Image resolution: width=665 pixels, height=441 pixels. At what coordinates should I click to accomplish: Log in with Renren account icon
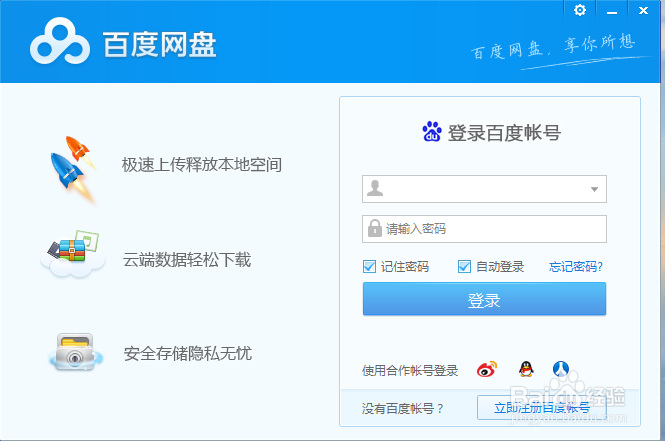pyautogui.click(x=561, y=369)
